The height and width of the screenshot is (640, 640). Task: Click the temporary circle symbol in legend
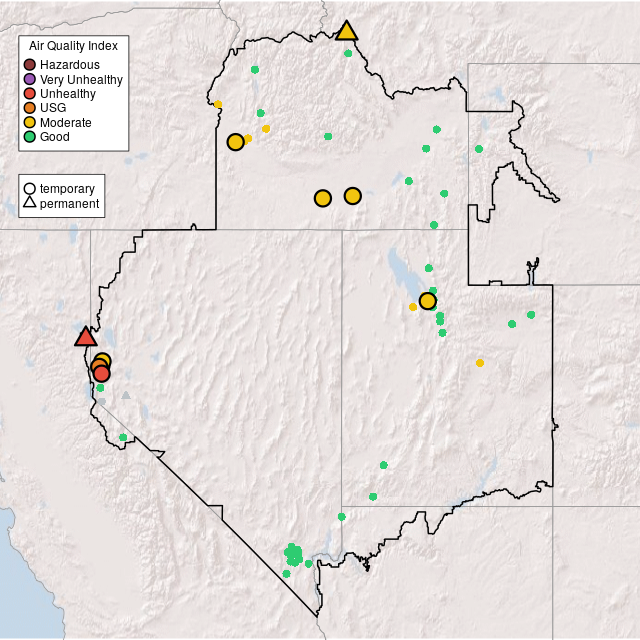(x=30, y=188)
